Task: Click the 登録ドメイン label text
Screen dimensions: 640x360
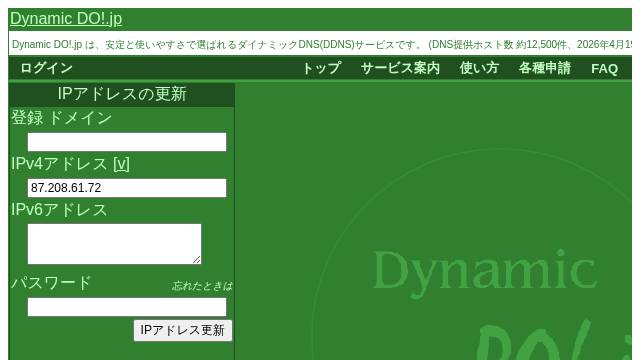Action: coord(61,118)
